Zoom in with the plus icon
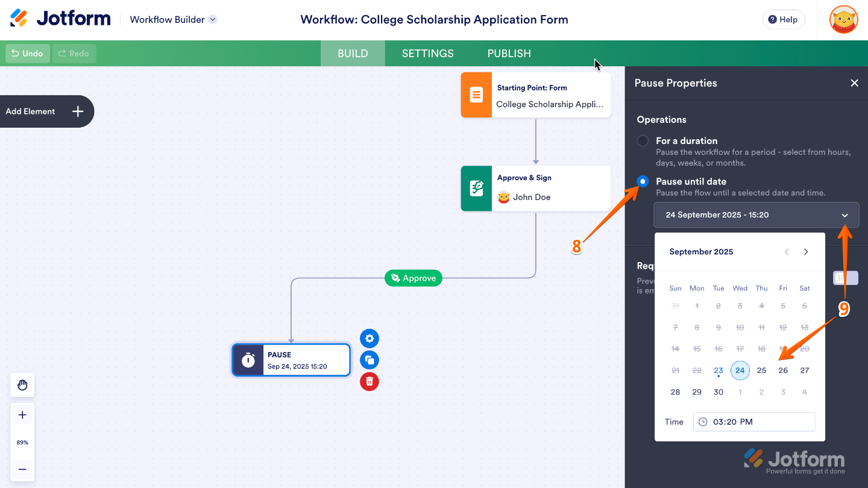 (x=22, y=415)
